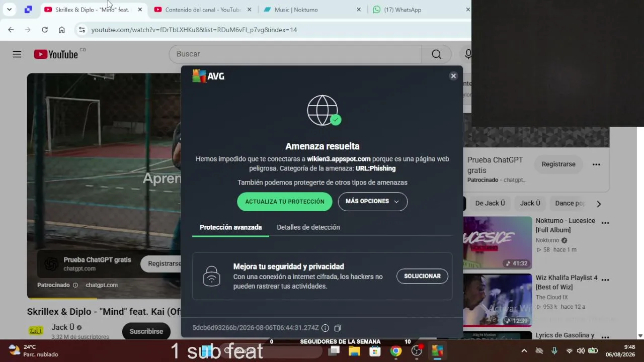Reload the page
The image size is (644, 362).
pyautogui.click(x=45, y=30)
